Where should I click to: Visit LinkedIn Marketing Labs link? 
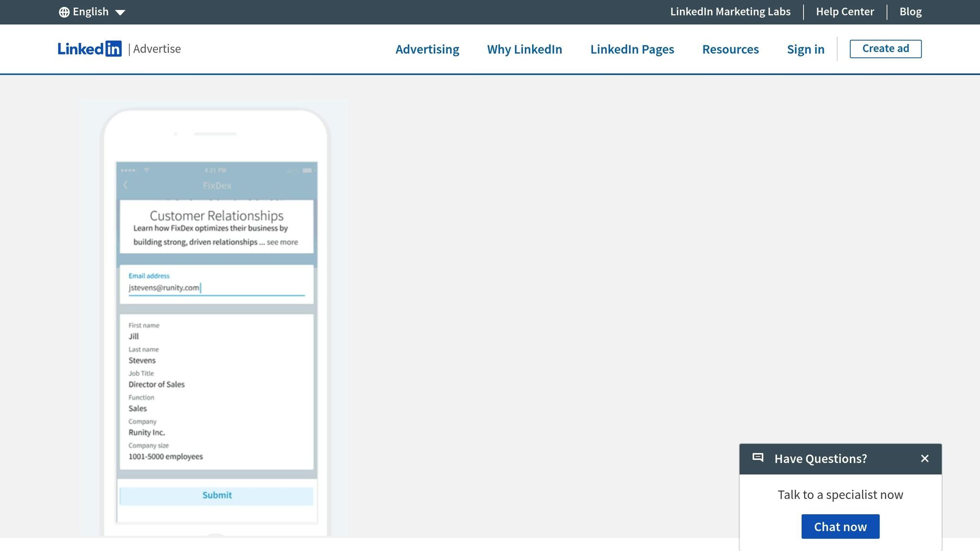point(730,12)
